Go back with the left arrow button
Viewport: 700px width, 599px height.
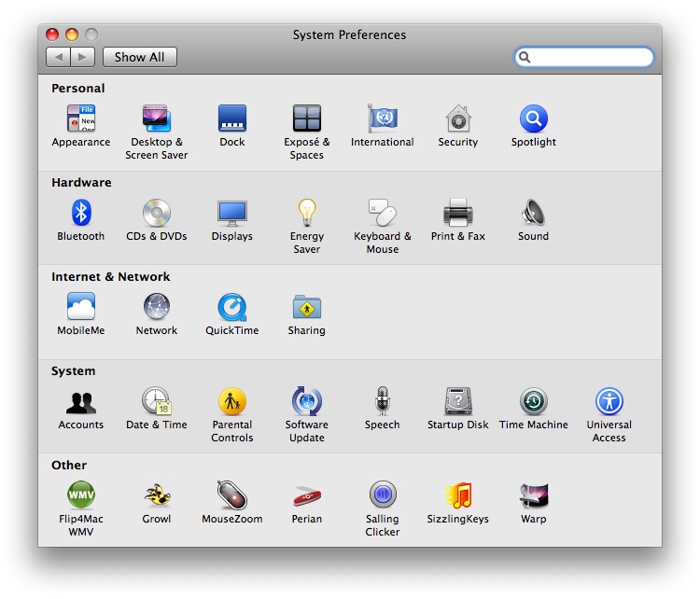click(58, 57)
